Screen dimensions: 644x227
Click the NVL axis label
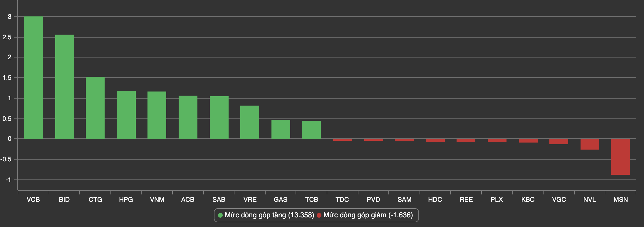point(590,200)
